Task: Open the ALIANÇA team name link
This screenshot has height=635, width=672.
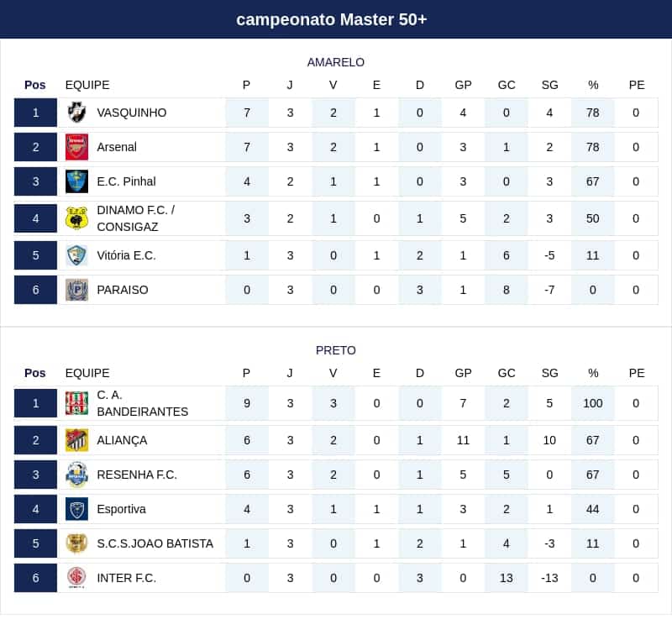Action: (x=122, y=440)
